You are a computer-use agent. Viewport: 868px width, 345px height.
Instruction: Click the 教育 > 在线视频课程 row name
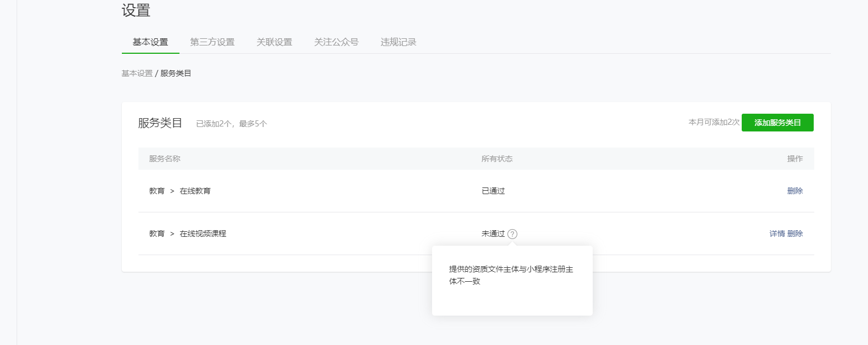click(187, 234)
